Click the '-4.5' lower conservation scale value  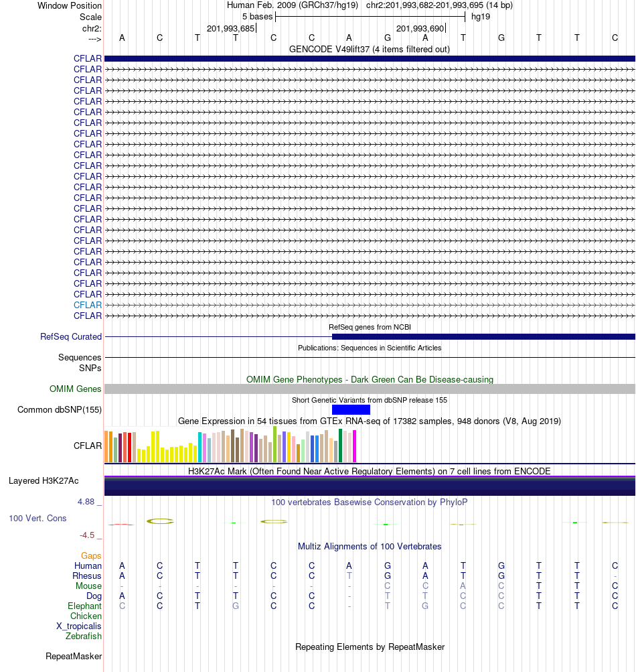pos(87,535)
